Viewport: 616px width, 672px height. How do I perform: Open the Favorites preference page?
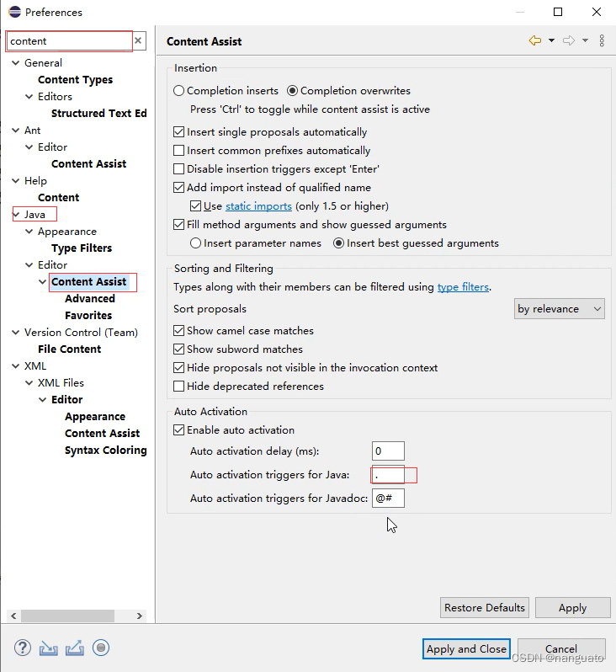pos(88,316)
